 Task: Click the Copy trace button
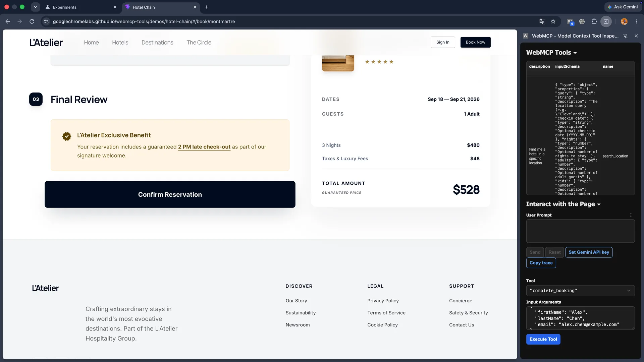(x=541, y=263)
